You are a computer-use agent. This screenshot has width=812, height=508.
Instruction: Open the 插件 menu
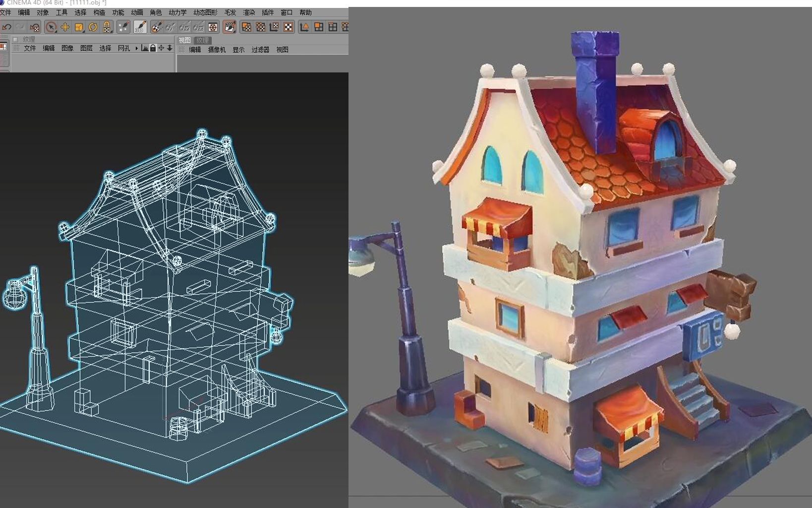tap(268, 12)
